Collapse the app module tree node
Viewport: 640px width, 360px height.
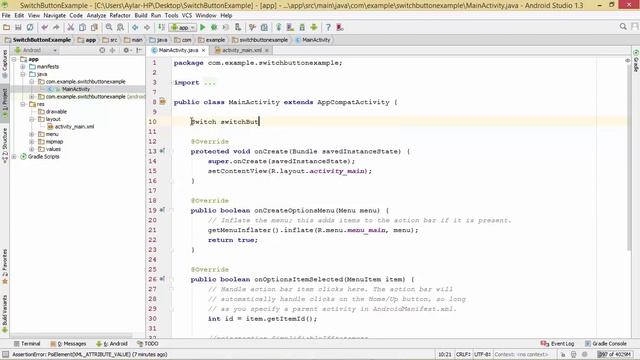pyautogui.click(x=14, y=59)
